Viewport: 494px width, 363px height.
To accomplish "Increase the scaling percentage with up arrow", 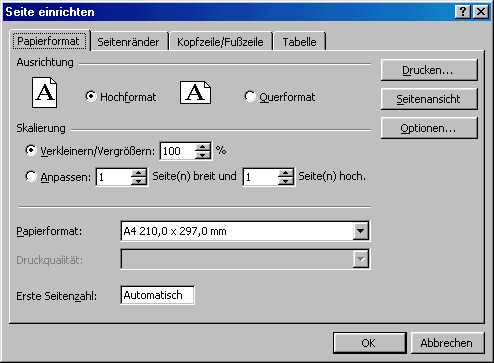I will (203, 147).
